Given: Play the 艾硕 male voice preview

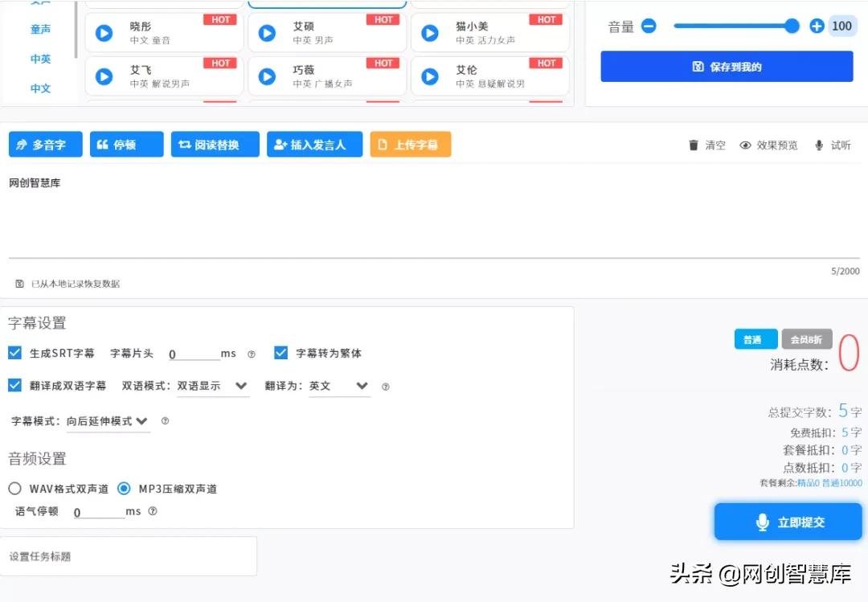Looking at the screenshot, I should point(266,32).
